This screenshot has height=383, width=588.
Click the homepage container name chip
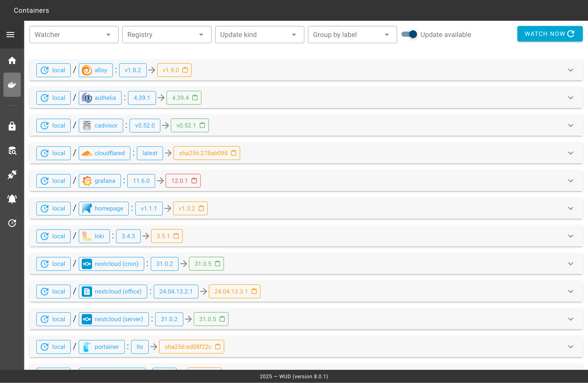point(103,208)
